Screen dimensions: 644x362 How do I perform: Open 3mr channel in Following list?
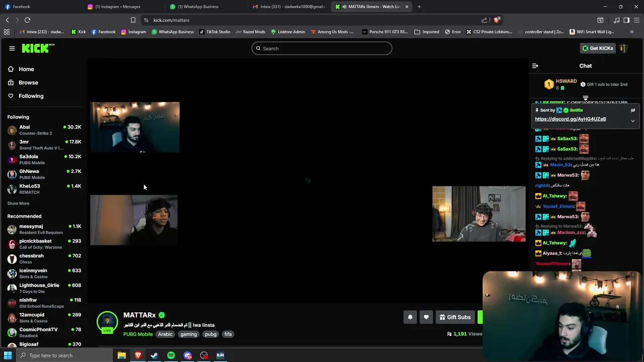(44, 145)
